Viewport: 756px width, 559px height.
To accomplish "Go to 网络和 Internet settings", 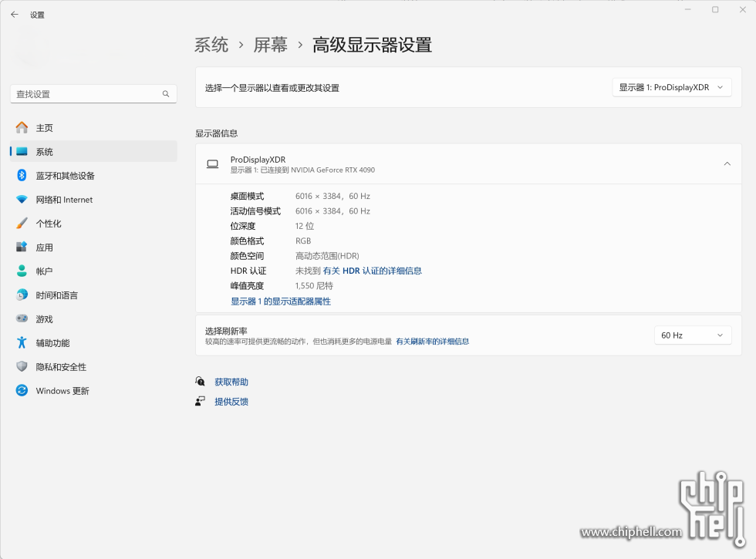I will pyautogui.click(x=93, y=200).
